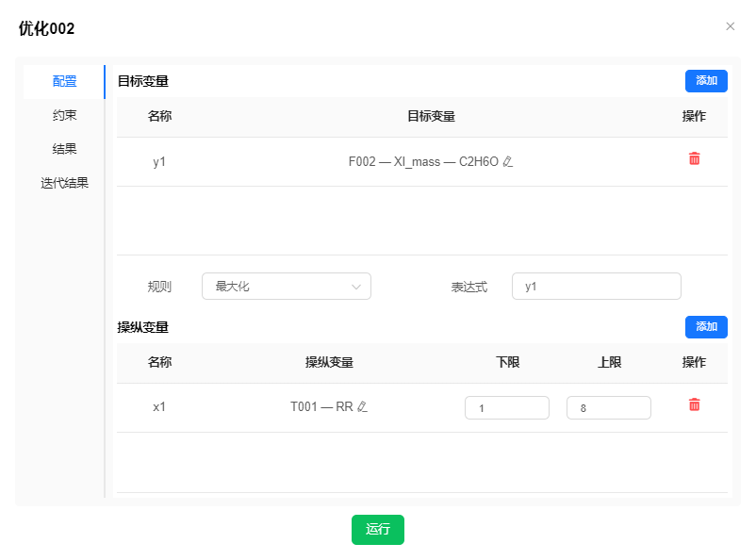Focus the 下限 input with value 1
Viewport: 756px width, 560px height.
point(507,408)
